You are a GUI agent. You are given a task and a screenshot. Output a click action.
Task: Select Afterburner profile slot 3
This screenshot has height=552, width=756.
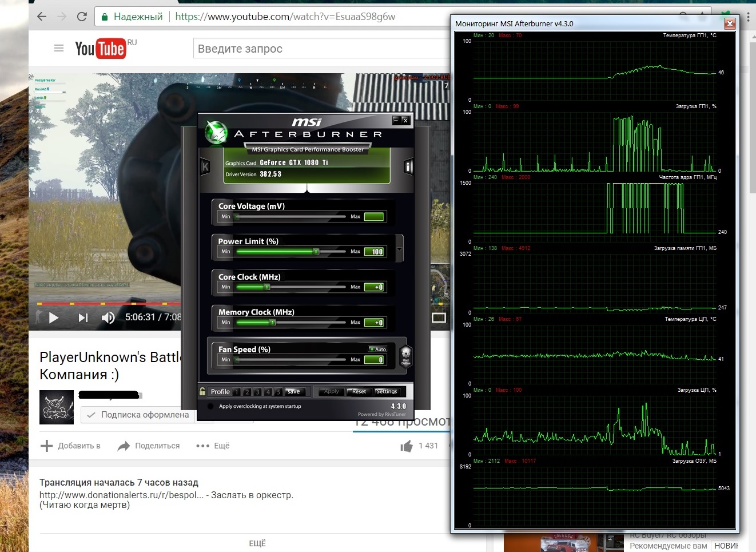coord(257,392)
